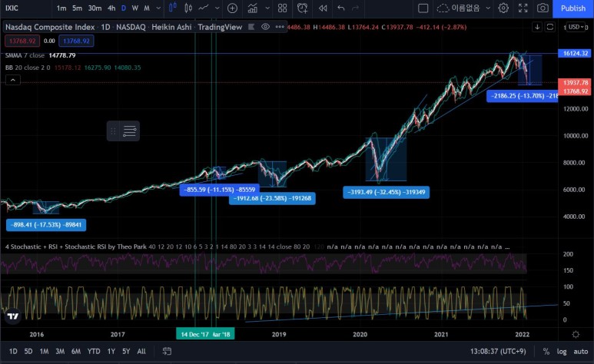This screenshot has width=594, height=364.
Task: Select the 30m interval
Action: click(x=95, y=8)
